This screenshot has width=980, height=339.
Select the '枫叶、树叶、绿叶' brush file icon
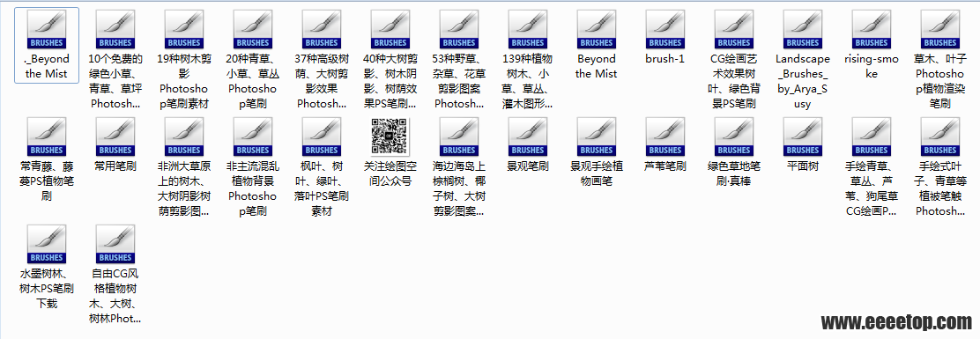coord(322,137)
